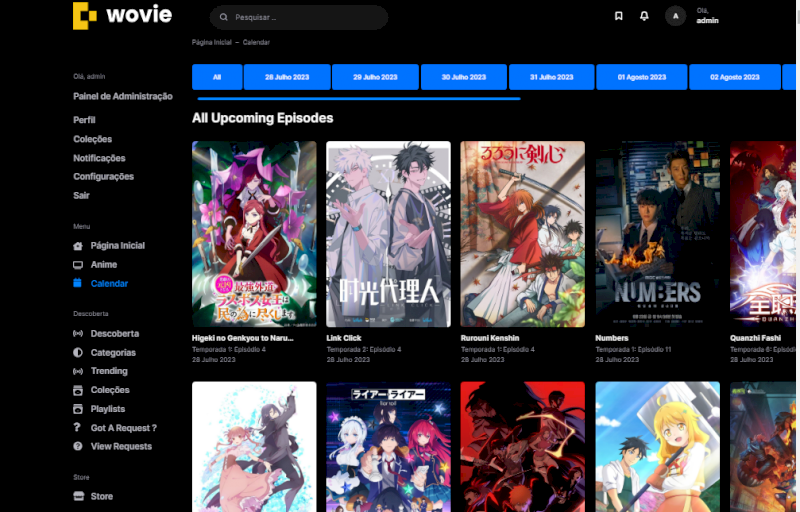800x512 pixels.
Task: Select the All date tab
Action: tap(217, 77)
